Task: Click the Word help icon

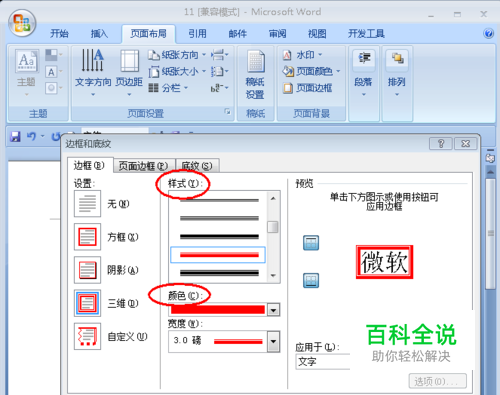Action: [x=488, y=33]
